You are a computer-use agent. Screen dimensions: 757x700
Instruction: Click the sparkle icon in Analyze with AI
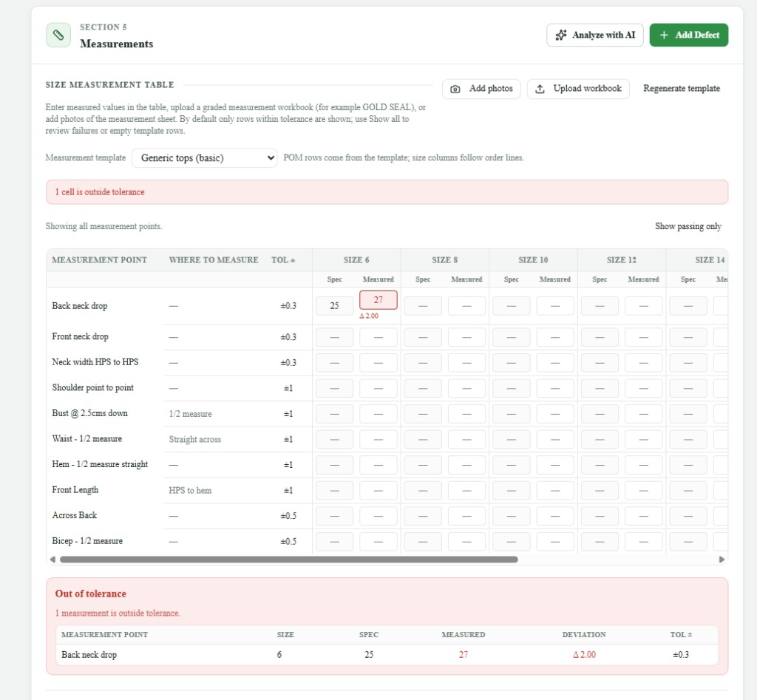tap(561, 35)
